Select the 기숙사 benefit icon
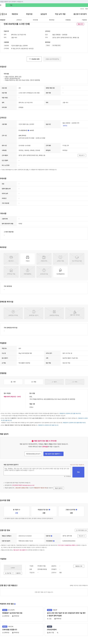 [27, 259]
